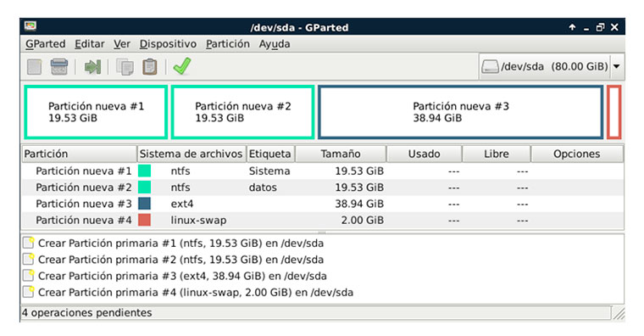Click the Copy partition toolbar icon

(125, 67)
